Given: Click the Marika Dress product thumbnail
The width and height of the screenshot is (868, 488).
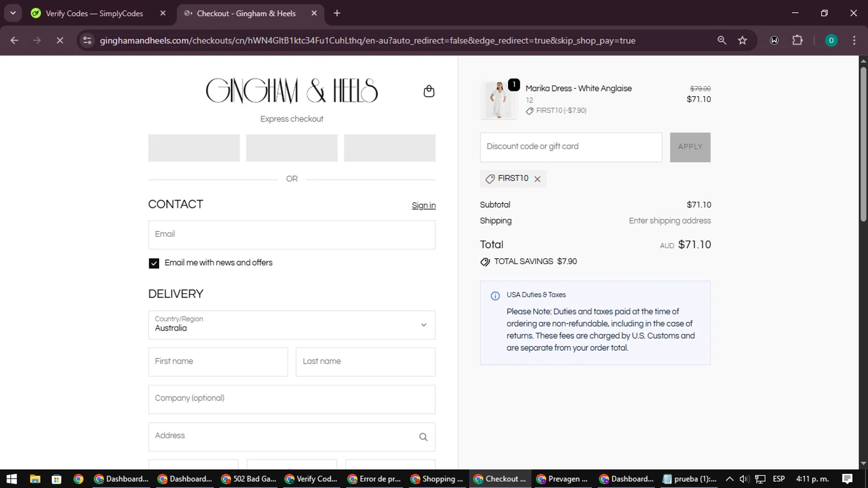Looking at the screenshot, I should click(499, 100).
